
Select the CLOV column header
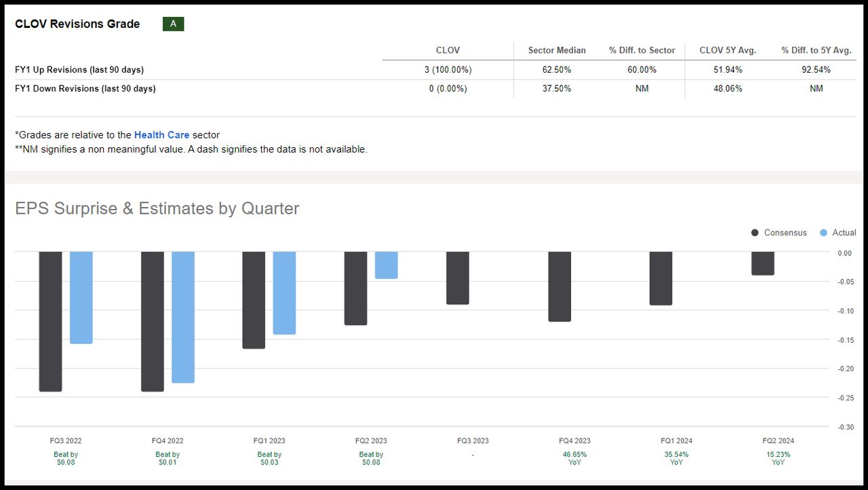tap(448, 50)
